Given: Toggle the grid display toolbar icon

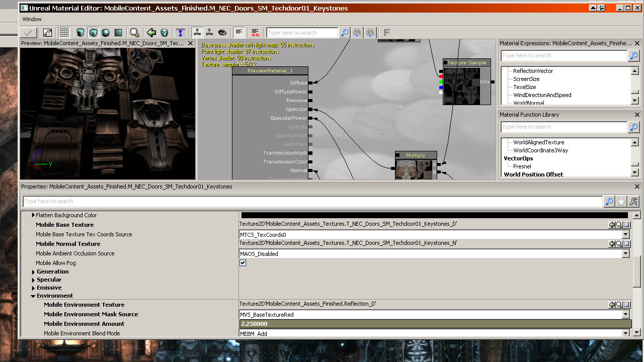Looking at the screenshot, I should click(64, 33).
